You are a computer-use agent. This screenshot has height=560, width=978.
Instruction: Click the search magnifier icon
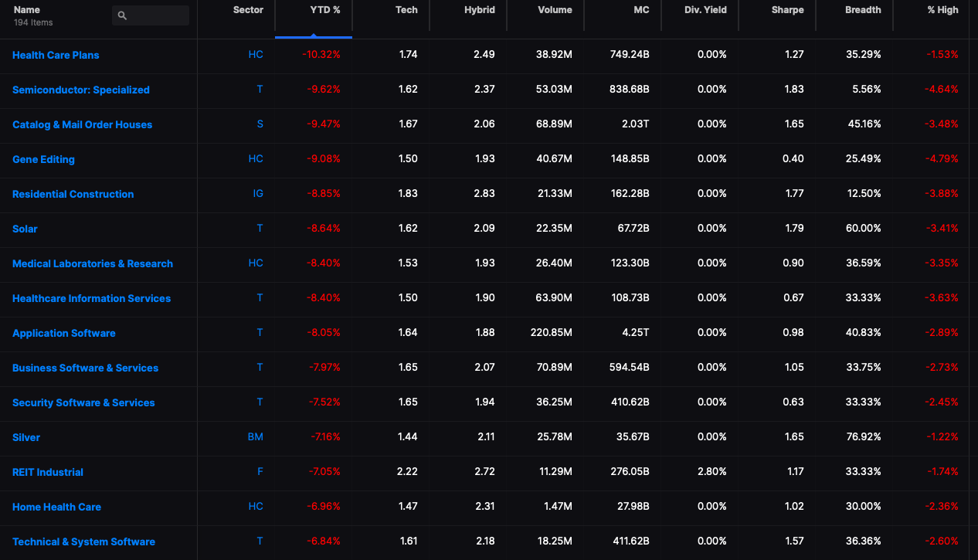tap(122, 15)
